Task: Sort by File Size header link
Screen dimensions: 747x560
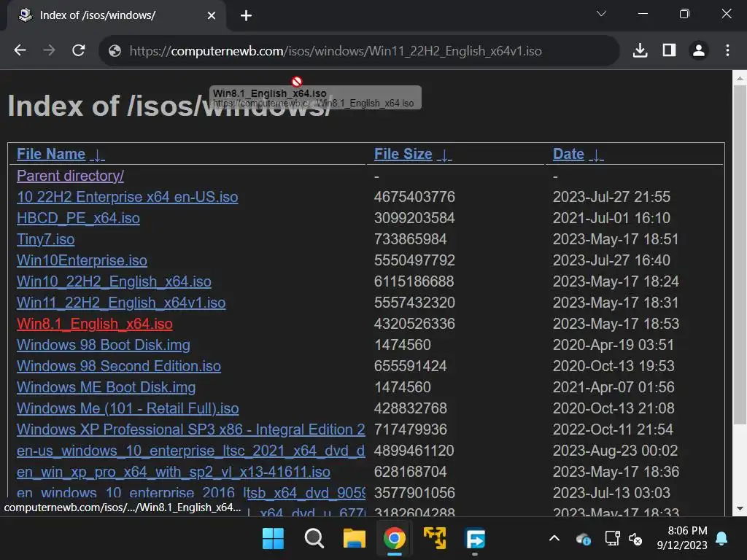Action: (403, 154)
